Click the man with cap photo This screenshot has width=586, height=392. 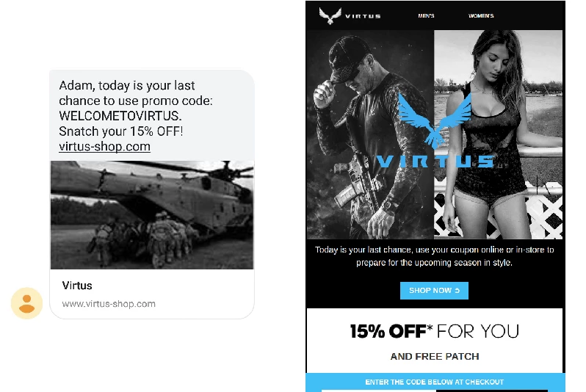tap(370, 134)
